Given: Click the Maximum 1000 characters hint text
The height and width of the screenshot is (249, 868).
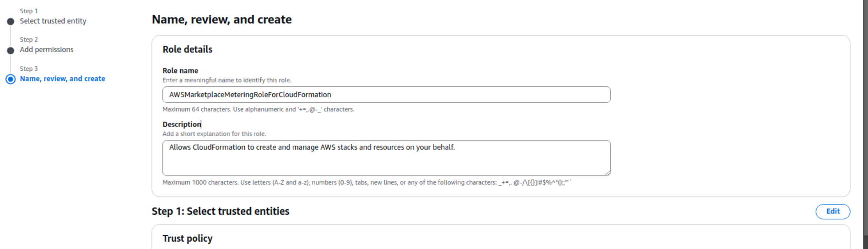Looking at the screenshot, I should pos(367,182).
